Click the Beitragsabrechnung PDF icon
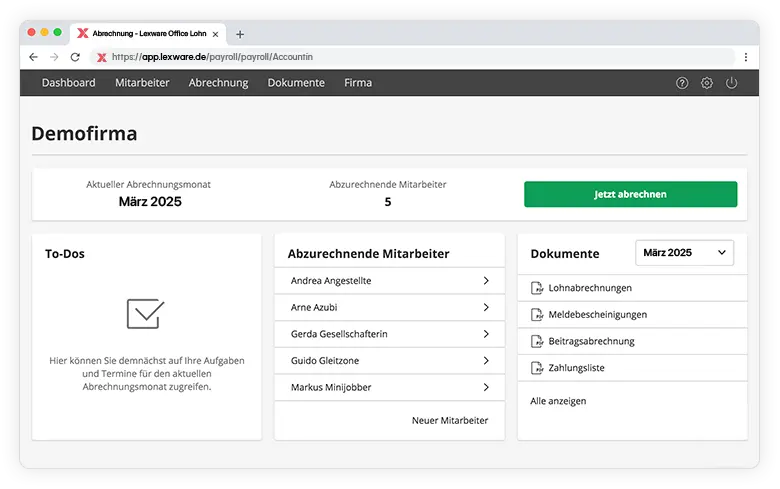Image resolution: width=780 pixels, height=489 pixels. point(537,342)
